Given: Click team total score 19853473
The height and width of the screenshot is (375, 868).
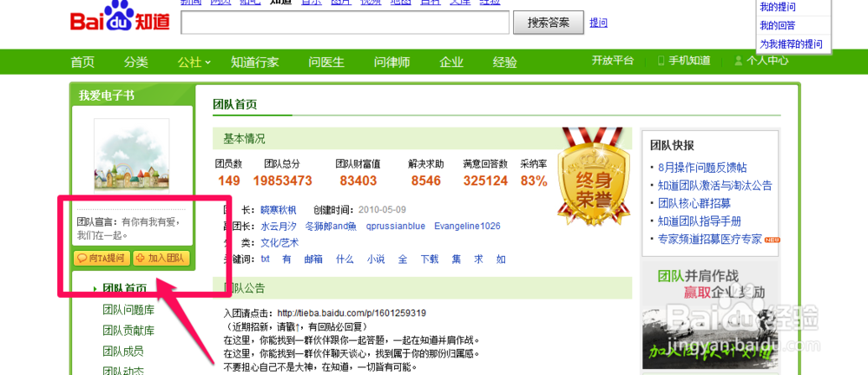Looking at the screenshot, I should click(282, 181).
